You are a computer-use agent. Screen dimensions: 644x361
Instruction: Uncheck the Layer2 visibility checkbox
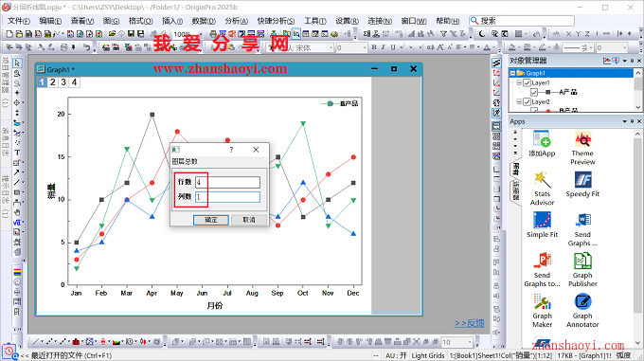tap(527, 101)
